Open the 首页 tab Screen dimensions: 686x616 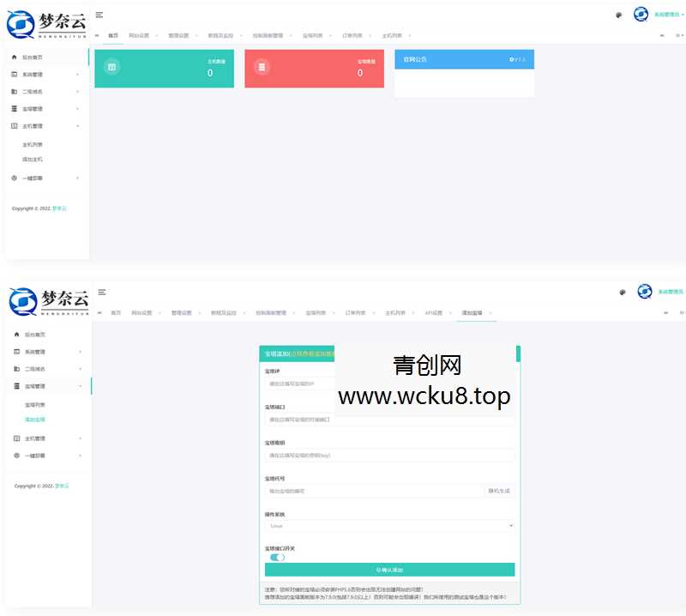point(114,35)
